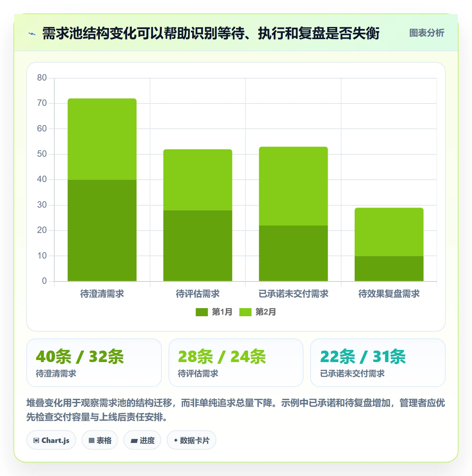Select the Chart.js tag chip
Image resolution: width=472 pixels, height=476 pixels.
[x=51, y=440]
